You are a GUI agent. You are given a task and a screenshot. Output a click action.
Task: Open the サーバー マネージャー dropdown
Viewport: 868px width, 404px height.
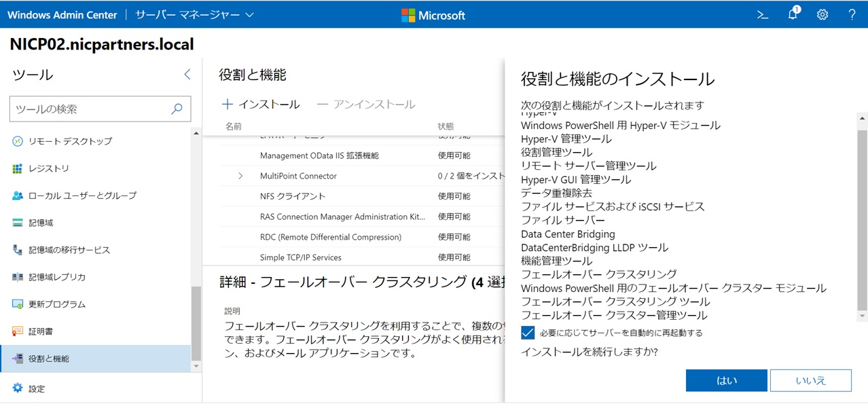coord(194,15)
